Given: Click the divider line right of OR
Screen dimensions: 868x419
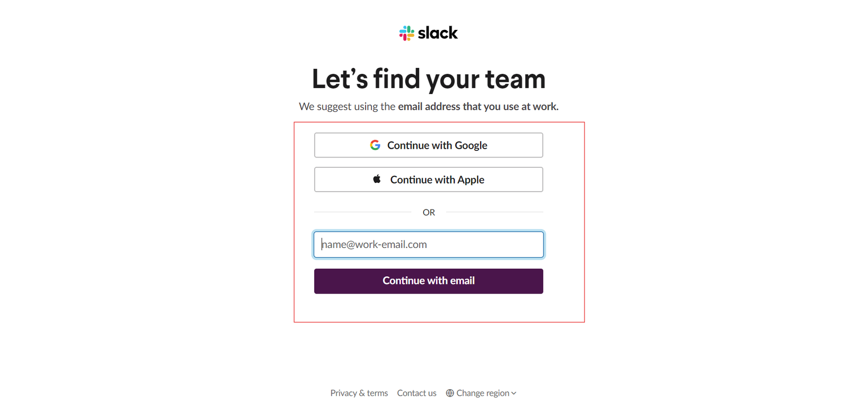Looking at the screenshot, I should (x=494, y=212).
